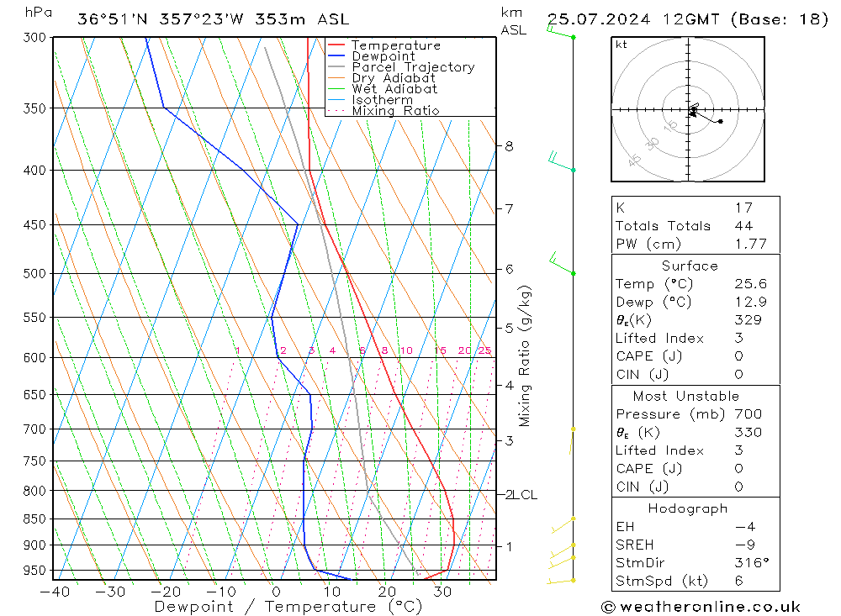Click the surface theta-E value 329

[748, 320]
